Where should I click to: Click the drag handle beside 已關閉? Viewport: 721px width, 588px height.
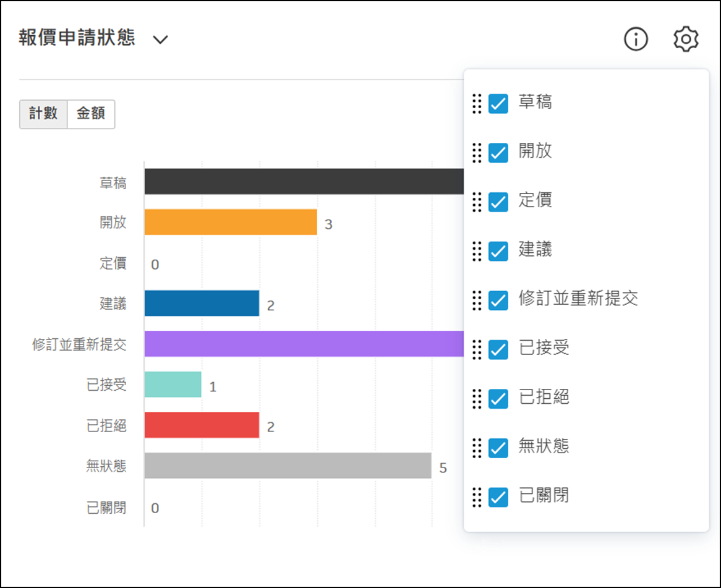477,496
